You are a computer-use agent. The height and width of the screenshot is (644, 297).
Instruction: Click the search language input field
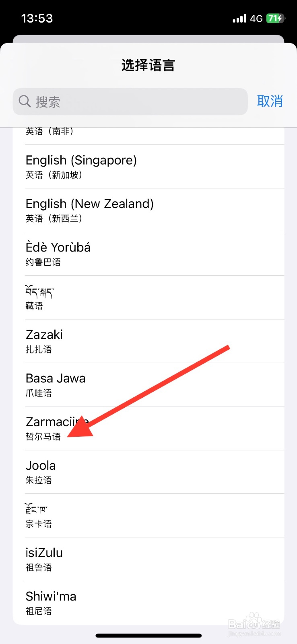click(x=130, y=101)
